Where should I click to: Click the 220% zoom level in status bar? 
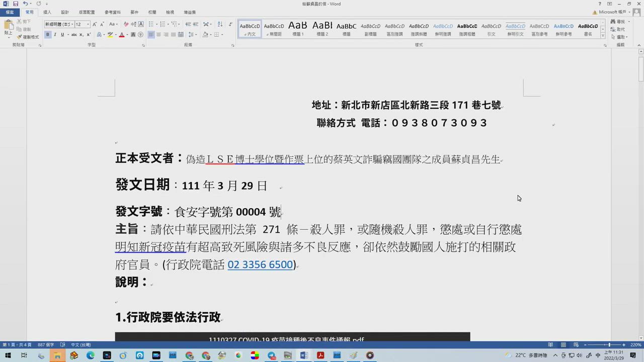tap(635, 345)
